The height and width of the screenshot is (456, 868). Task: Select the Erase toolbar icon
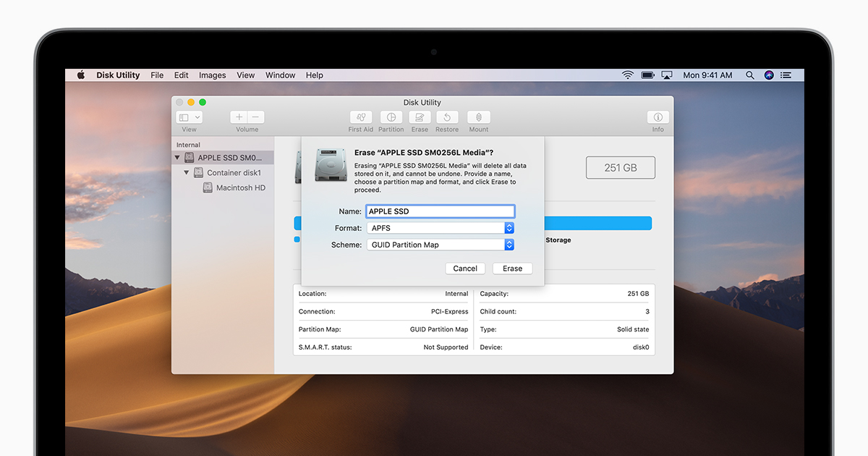coord(420,117)
